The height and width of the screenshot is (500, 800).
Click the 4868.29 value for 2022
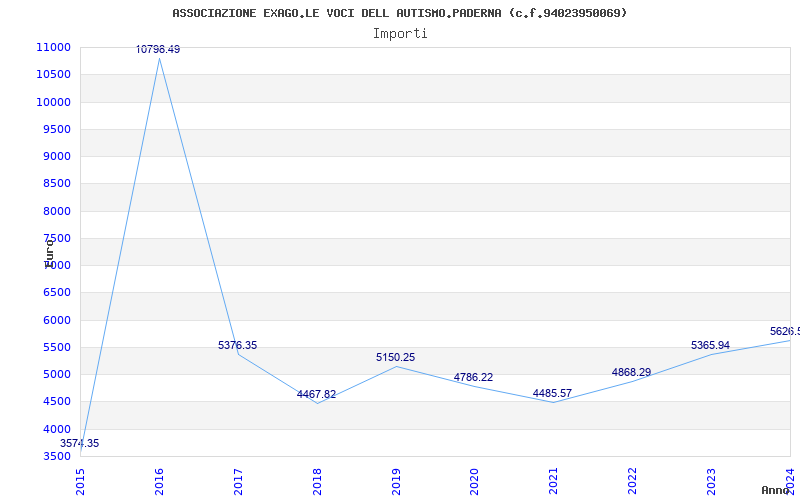(x=632, y=372)
